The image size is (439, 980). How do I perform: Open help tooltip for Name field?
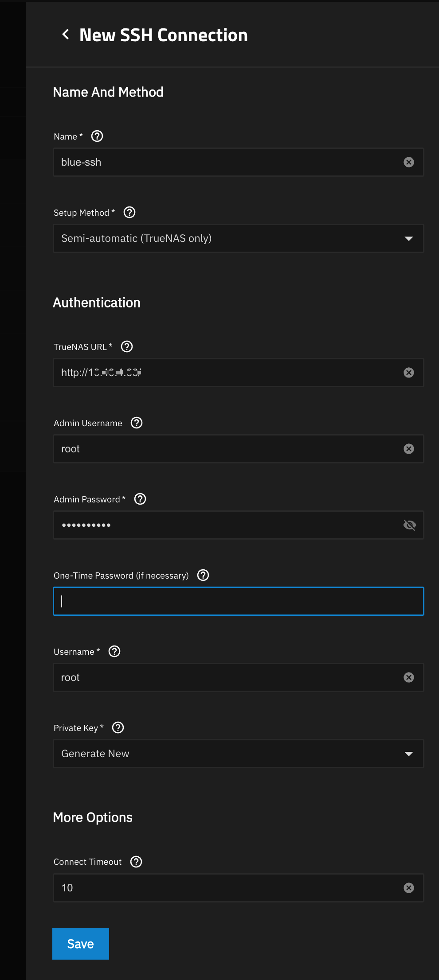tap(97, 136)
